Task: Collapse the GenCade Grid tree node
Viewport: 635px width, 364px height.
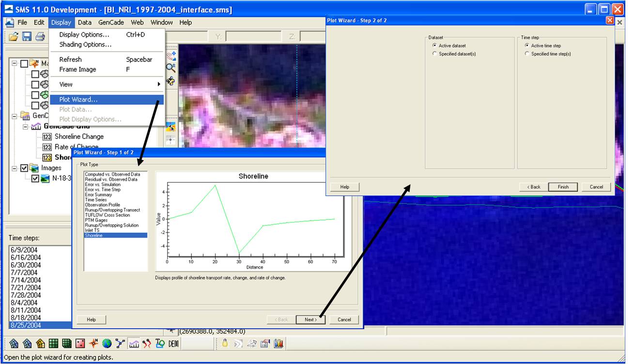Action: pos(26,126)
